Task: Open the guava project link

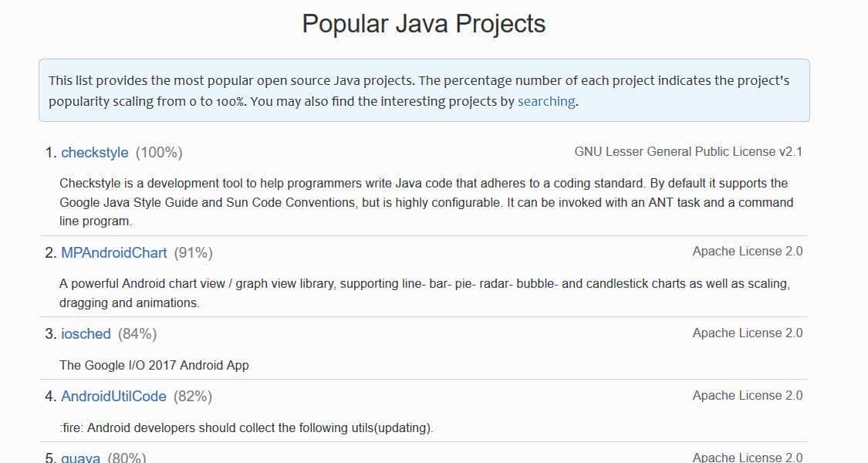Action: 80,457
